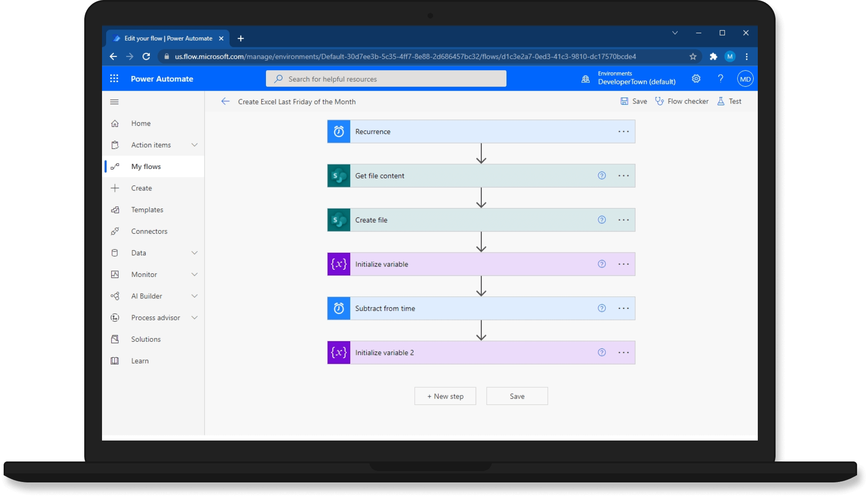
Task: Open the app launcher waffle icon
Action: (x=114, y=79)
